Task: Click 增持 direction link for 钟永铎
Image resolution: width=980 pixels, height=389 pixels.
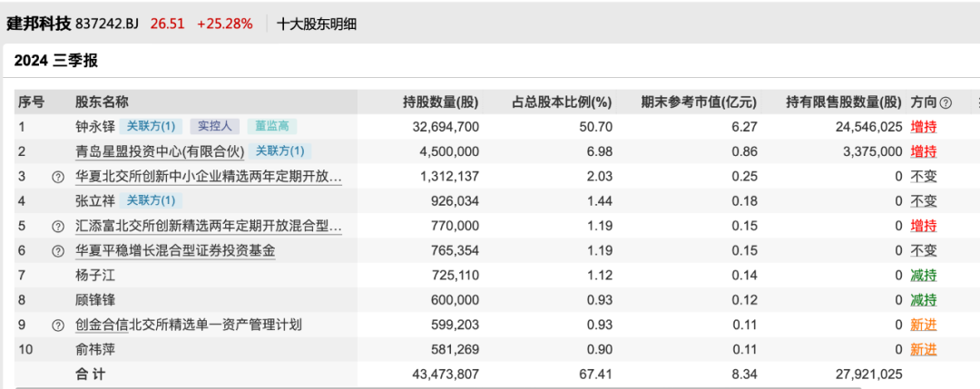Action: click(924, 127)
